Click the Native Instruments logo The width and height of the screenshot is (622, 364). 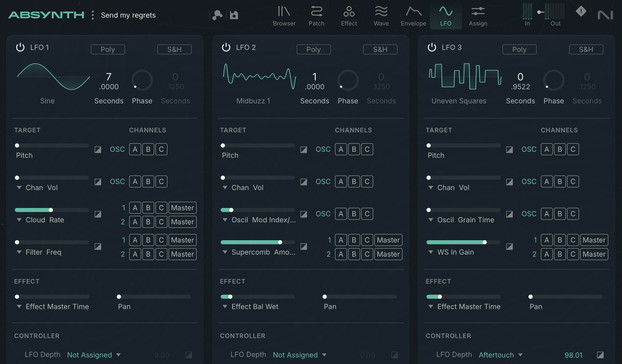(605, 15)
